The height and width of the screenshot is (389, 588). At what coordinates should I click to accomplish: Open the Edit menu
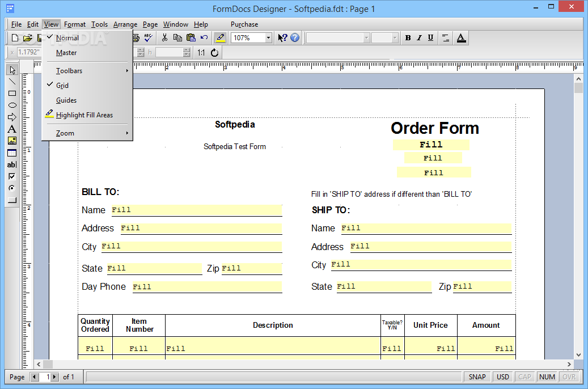(x=33, y=24)
